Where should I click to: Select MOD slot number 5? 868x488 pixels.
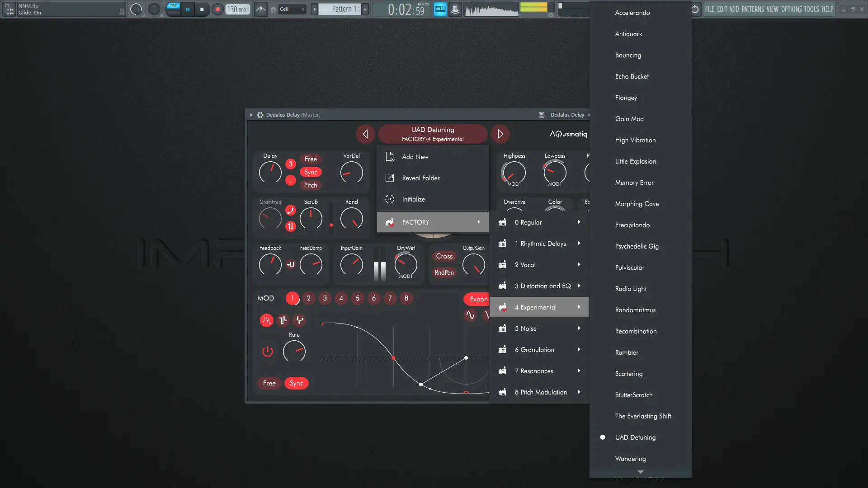[x=357, y=298]
